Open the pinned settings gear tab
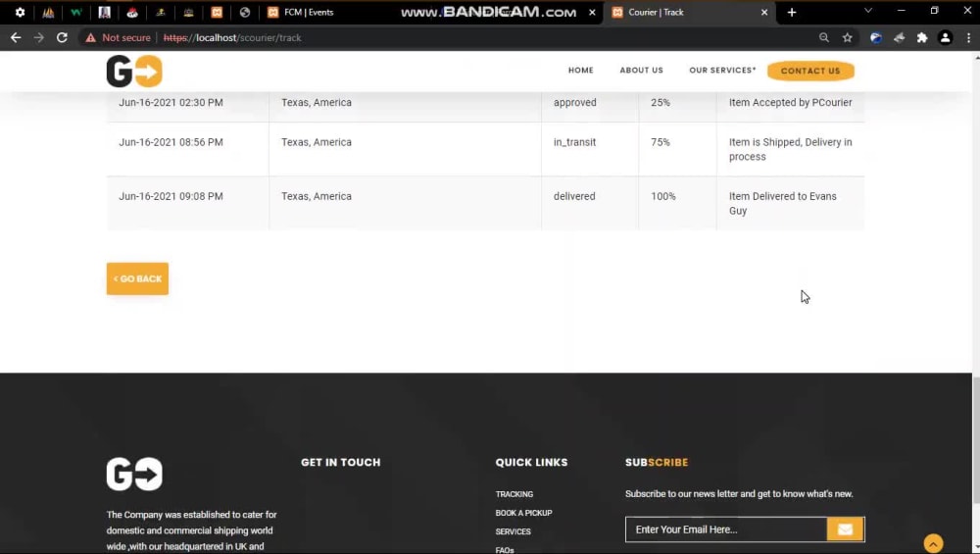The image size is (980, 554). click(x=20, y=12)
